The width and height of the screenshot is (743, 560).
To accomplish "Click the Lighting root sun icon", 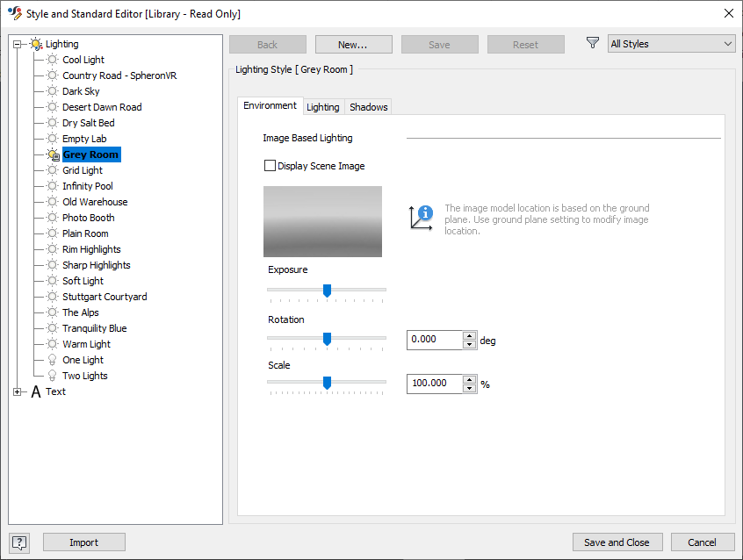I will tap(36, 44).
